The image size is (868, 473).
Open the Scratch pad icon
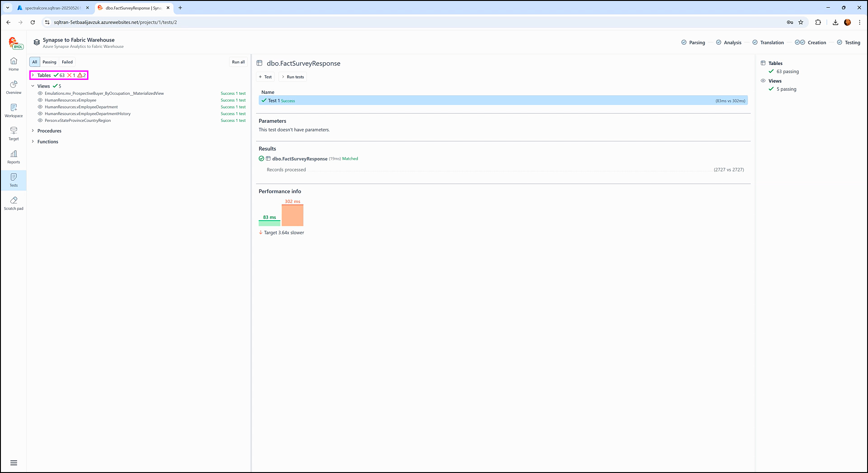click(14, 203)
